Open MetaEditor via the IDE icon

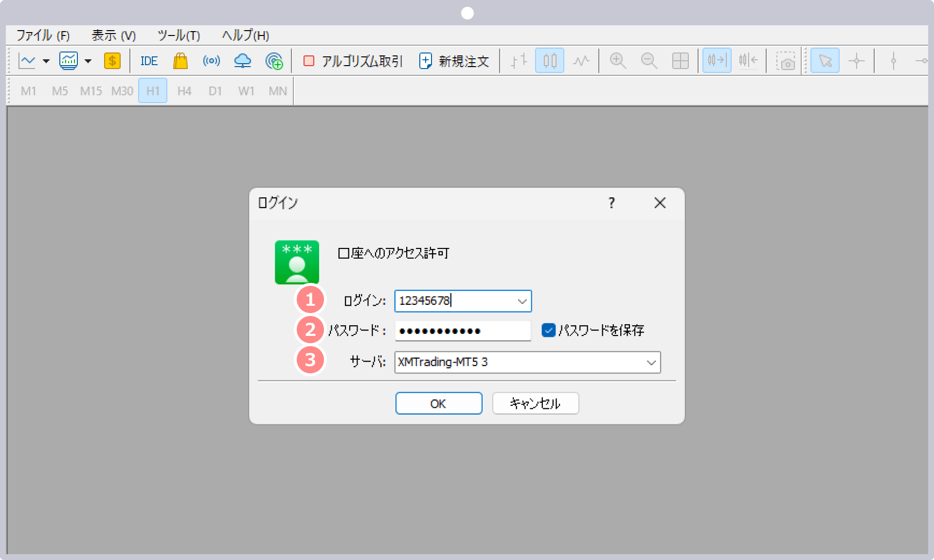(148, 61)
